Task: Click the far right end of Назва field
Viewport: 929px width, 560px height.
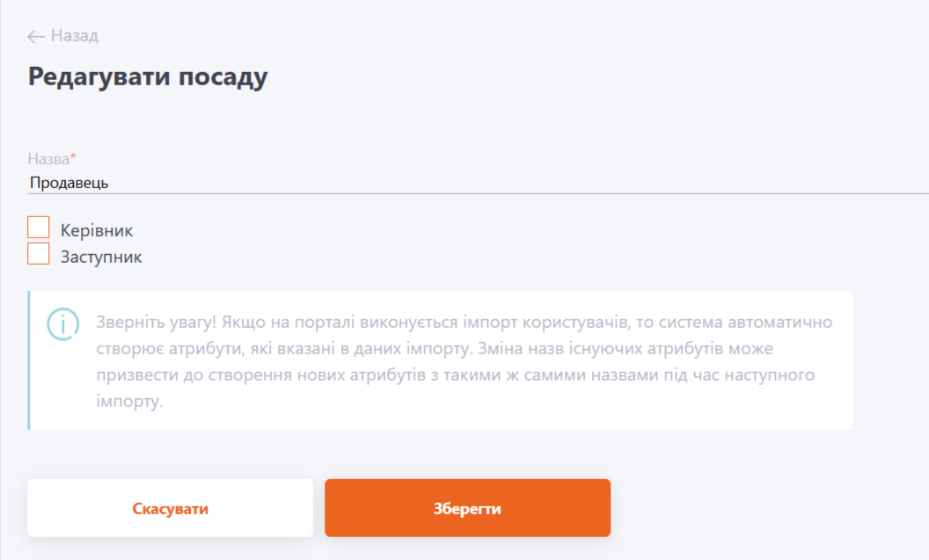Action: 915,183
